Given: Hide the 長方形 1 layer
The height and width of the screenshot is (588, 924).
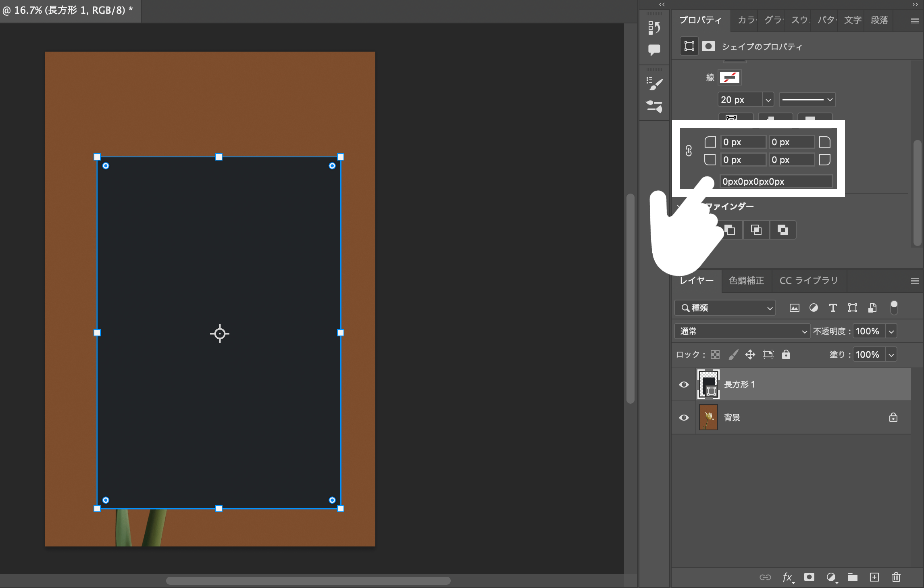Looking at the screenshot, I should click(x=684, y=384).
